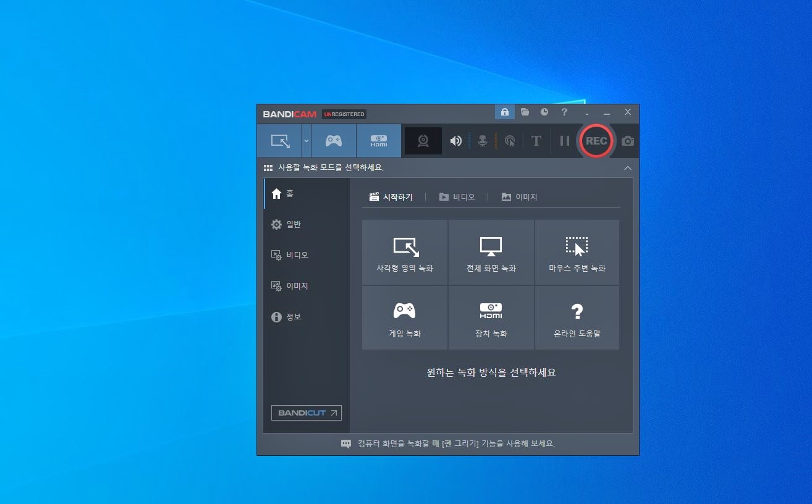
Task: Switch to the 시작하기 tab
Action: [391, 197]
